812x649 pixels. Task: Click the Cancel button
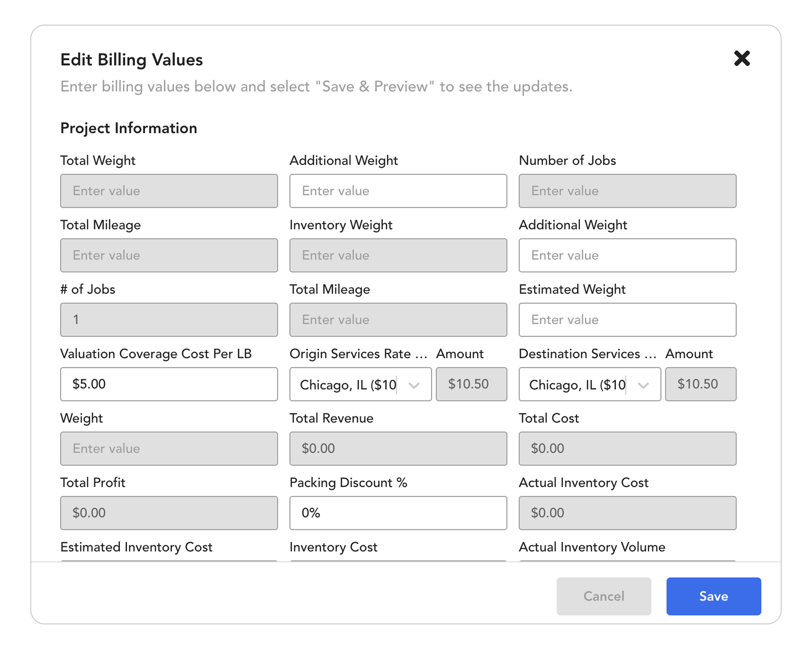click(603, 596)
